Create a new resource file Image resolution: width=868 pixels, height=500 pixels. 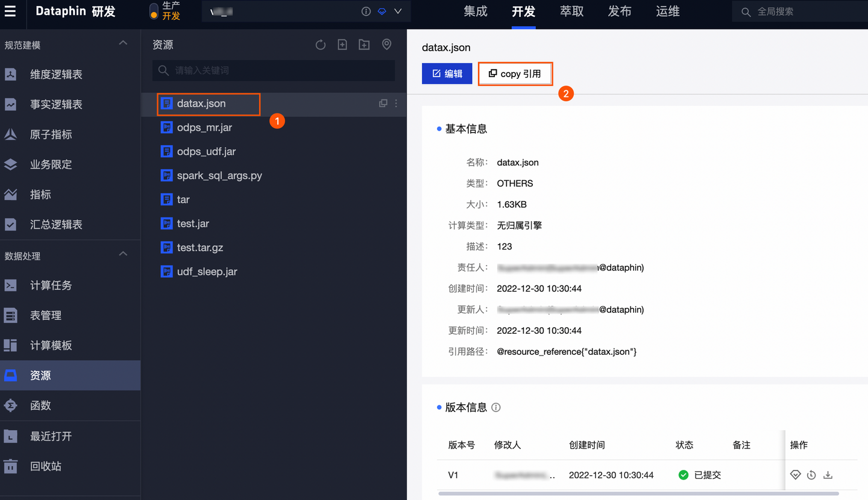pyautogui.click(x=342, y=44)
